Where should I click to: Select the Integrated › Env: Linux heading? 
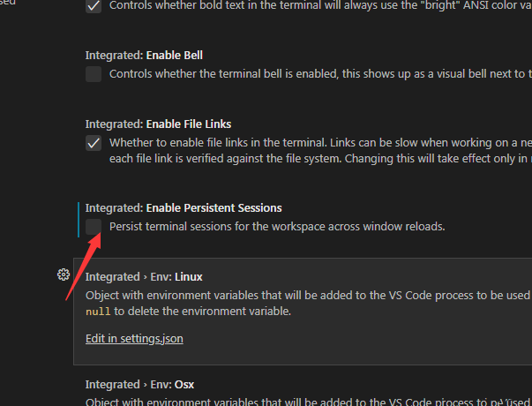(144, 276)
